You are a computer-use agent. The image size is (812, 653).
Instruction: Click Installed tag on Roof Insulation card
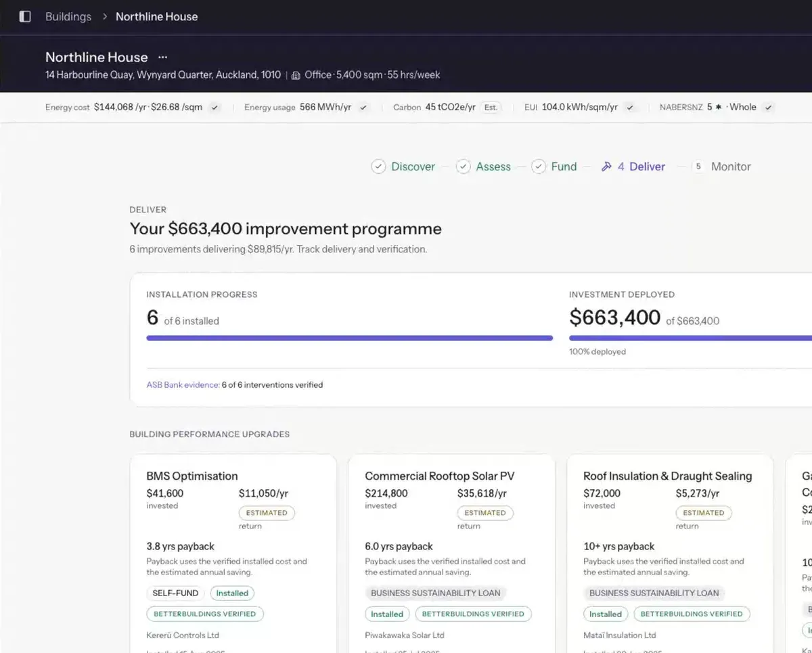pyautogui.click(x=606, y=614)
